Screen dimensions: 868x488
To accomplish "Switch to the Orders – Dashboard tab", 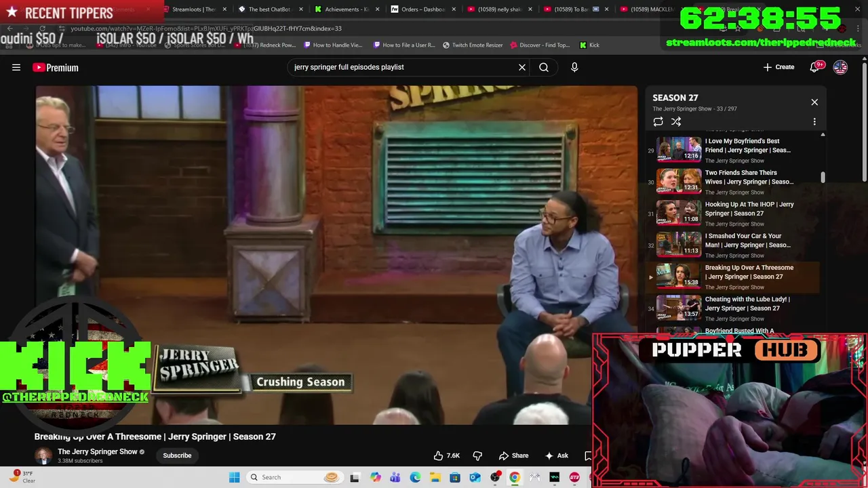I will coord(422,9).
